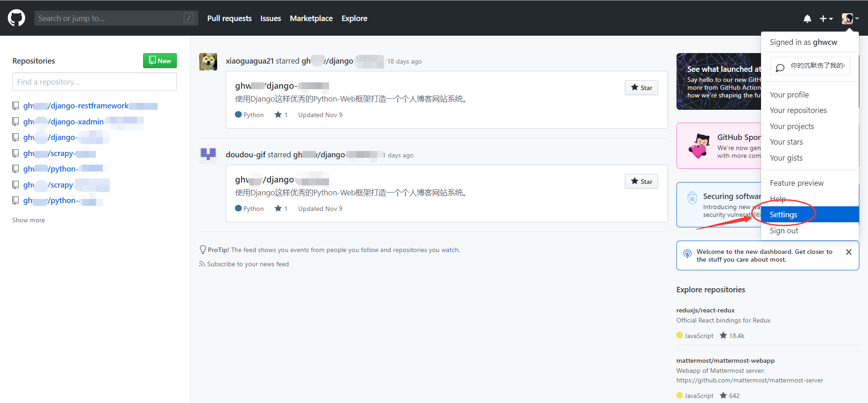Toggle the user avatar menu
868x403 pixels.
click(850, 19)
